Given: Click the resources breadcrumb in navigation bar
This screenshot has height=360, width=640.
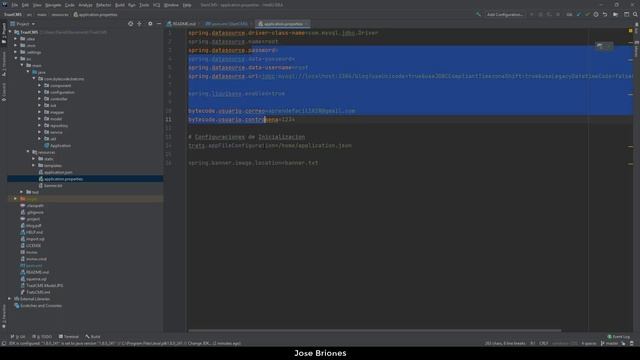Looking at the screenshot, I should tap(60, 15).
